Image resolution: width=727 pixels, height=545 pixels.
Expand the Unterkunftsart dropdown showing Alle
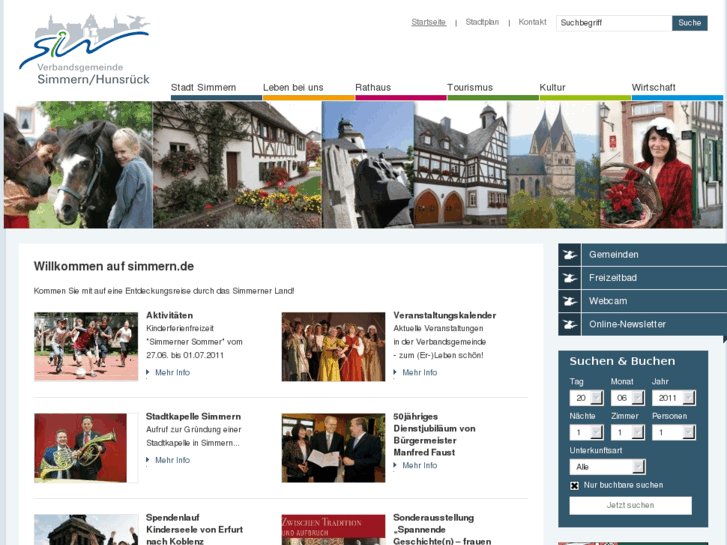click(607, 467)
